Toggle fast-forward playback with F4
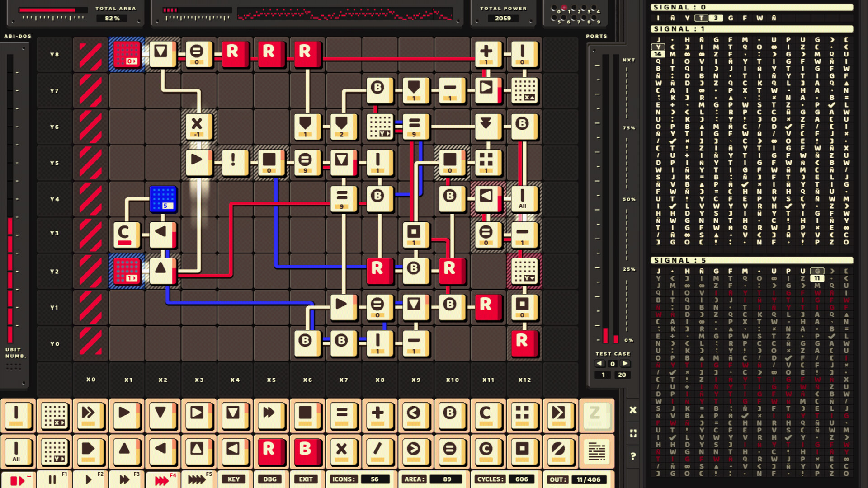 [163, 479]
